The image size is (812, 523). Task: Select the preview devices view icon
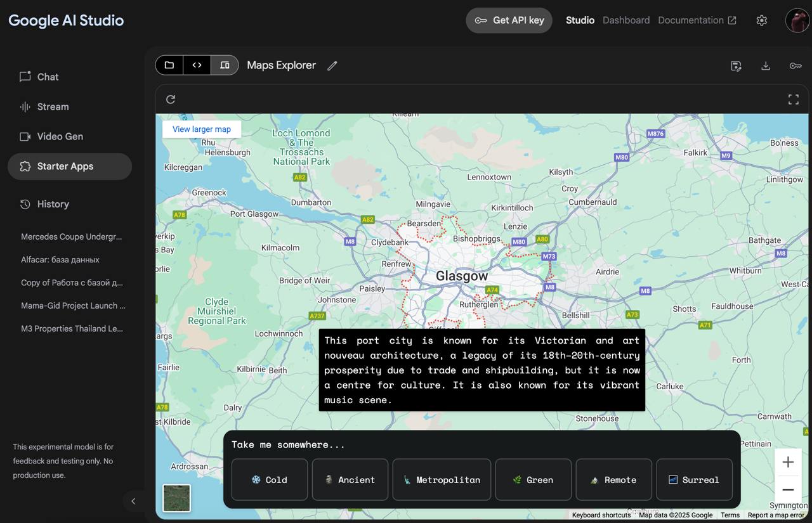[225, 65]
